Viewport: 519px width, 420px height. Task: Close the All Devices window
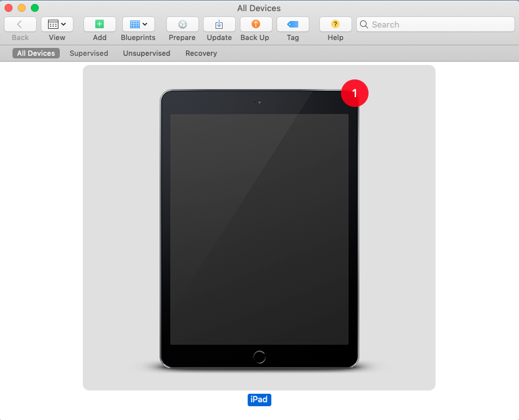coord(9,8)
